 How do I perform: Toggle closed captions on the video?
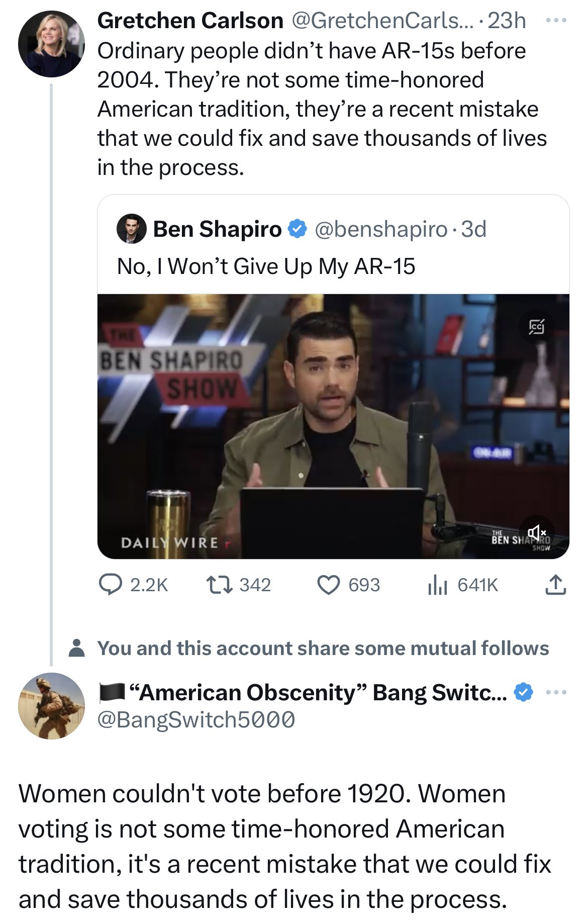coord(537,327)
